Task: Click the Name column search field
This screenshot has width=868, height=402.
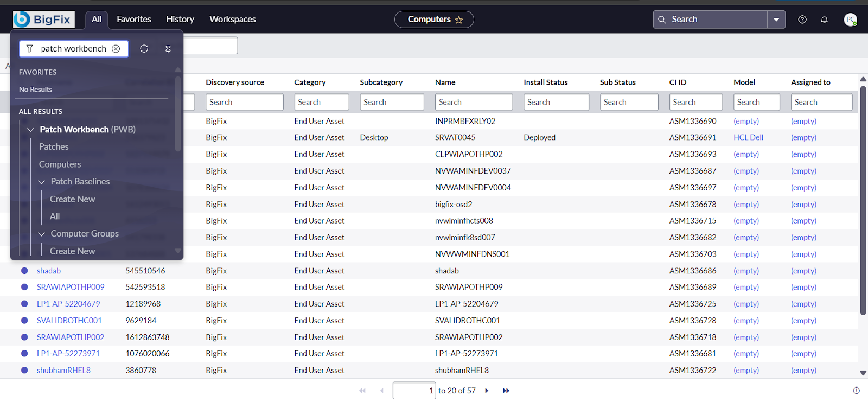Action: tap(474, 102)
